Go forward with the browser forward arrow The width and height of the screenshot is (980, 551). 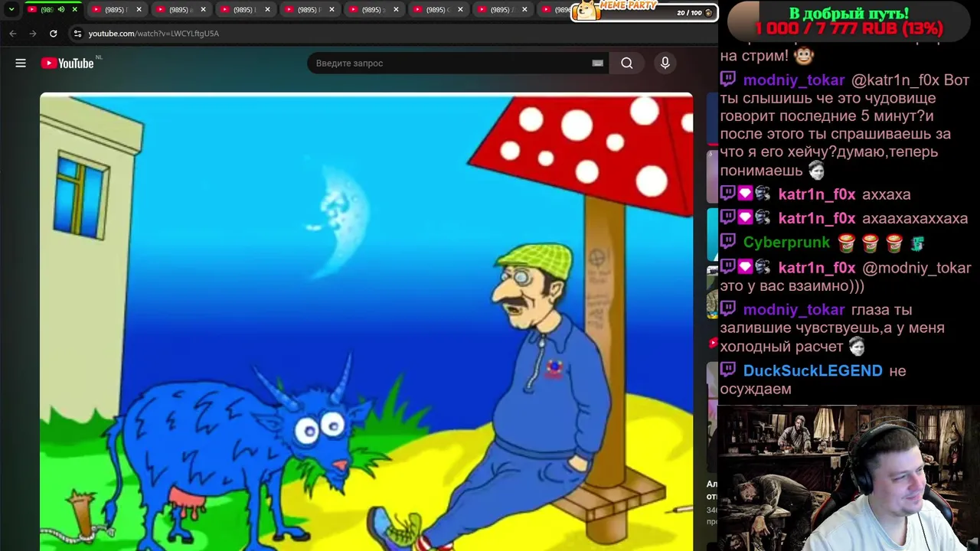32,34
